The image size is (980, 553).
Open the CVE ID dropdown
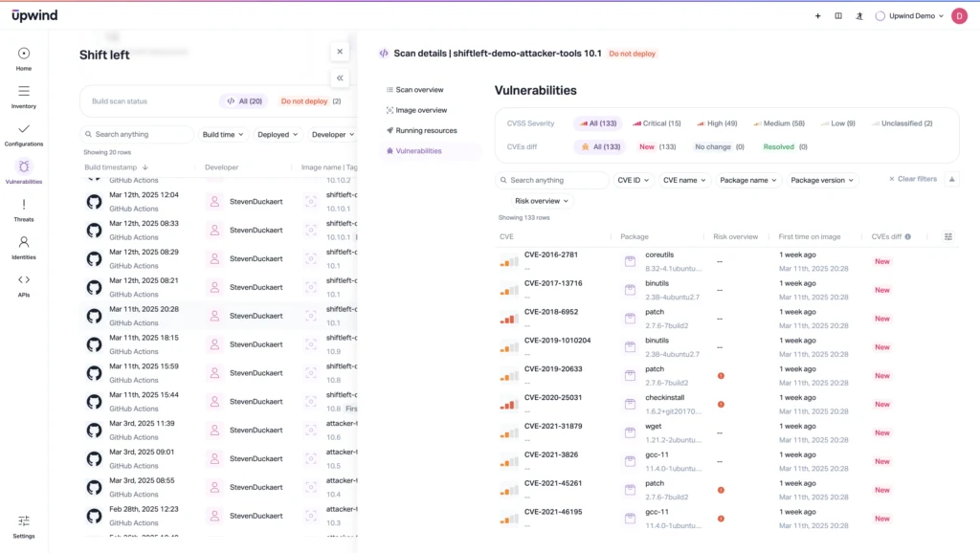click(x=634, y=180)
